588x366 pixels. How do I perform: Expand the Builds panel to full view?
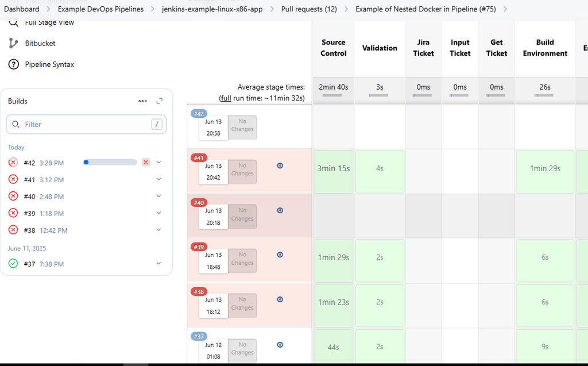[x=160, y=101]
